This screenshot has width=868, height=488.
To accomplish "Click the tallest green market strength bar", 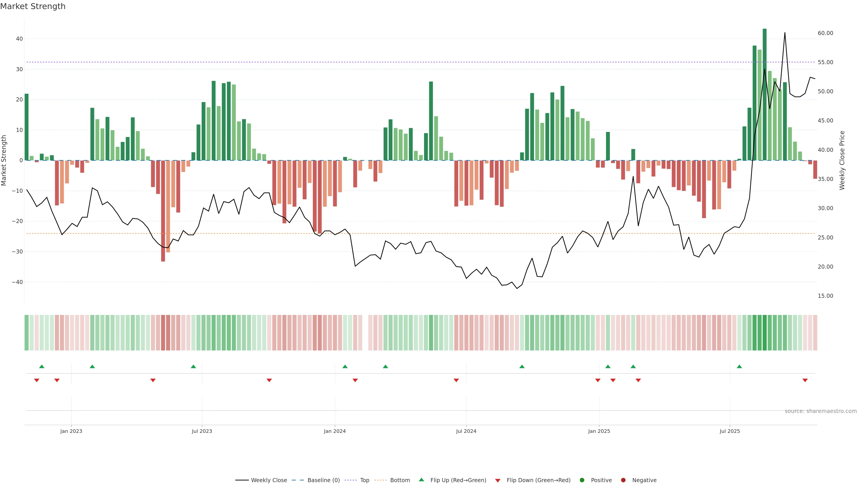I will tap(764, 94).
